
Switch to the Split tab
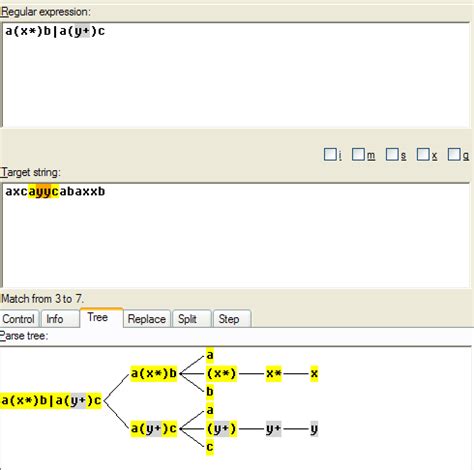coord(192,319)
